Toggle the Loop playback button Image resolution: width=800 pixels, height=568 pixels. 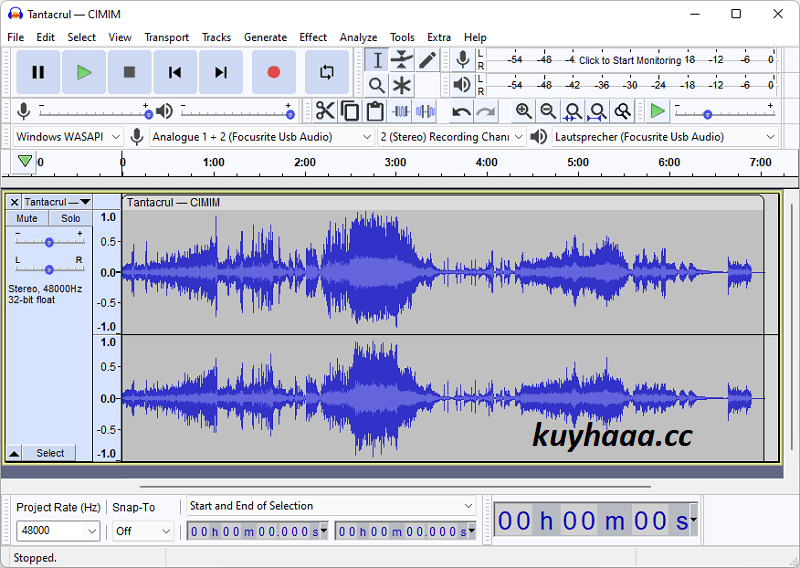[x=327, y=72]
